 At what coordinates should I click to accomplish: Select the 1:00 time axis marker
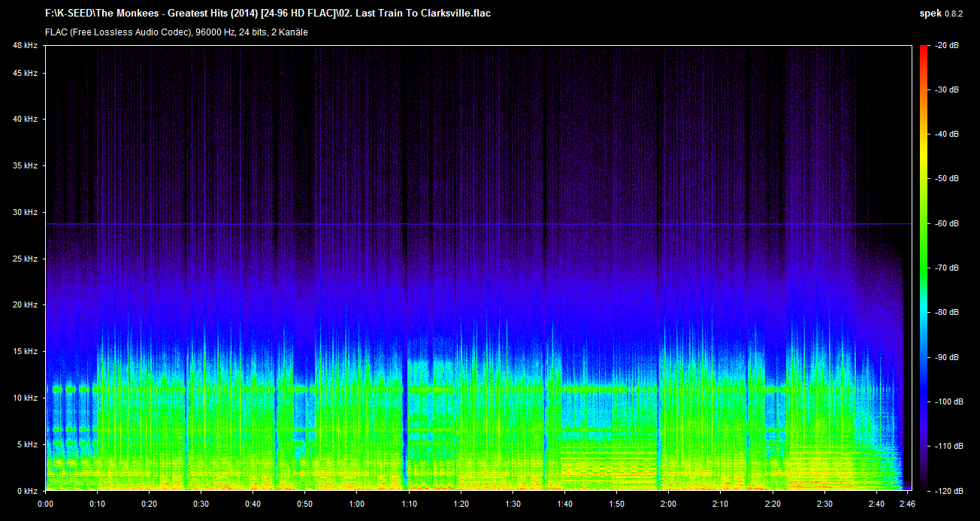tap(357, 504)
